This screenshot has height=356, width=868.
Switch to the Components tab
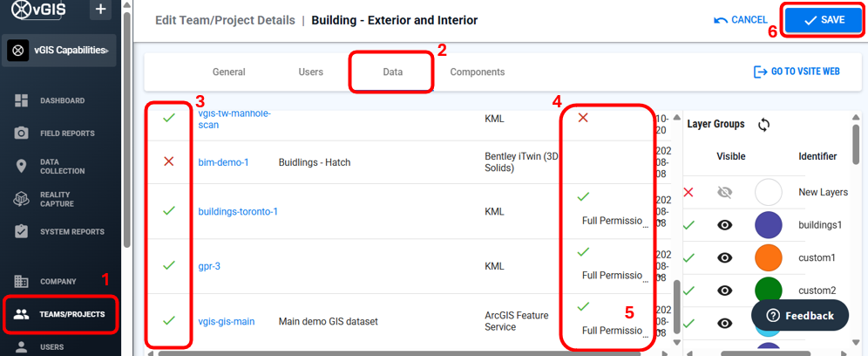pyautogui.click(x=478, y=72)
